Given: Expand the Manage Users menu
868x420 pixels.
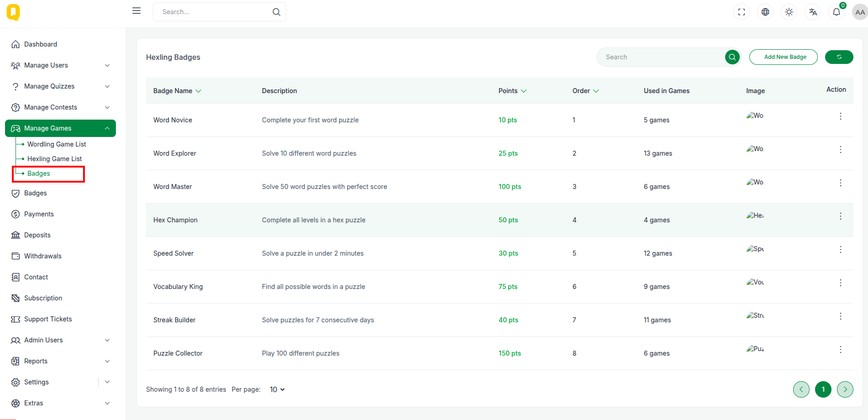Looking at the screenshot, I should 60,65.
